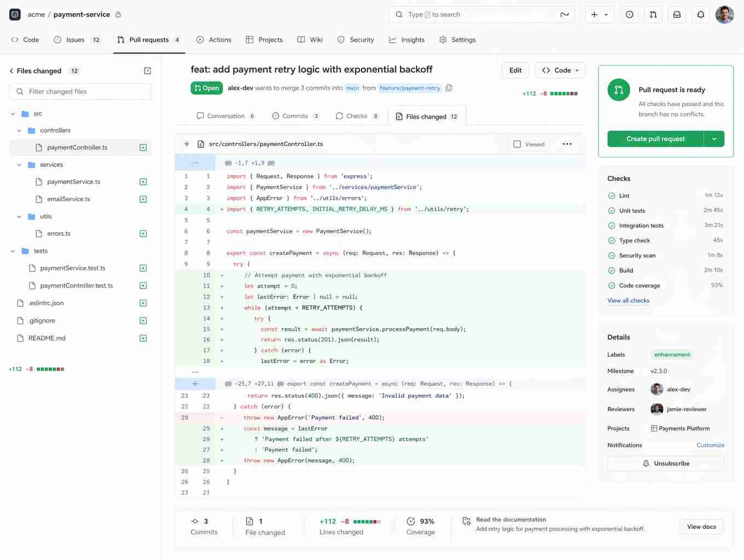Switch to the Conversation tab
The image size is (744, 560).
226,116
